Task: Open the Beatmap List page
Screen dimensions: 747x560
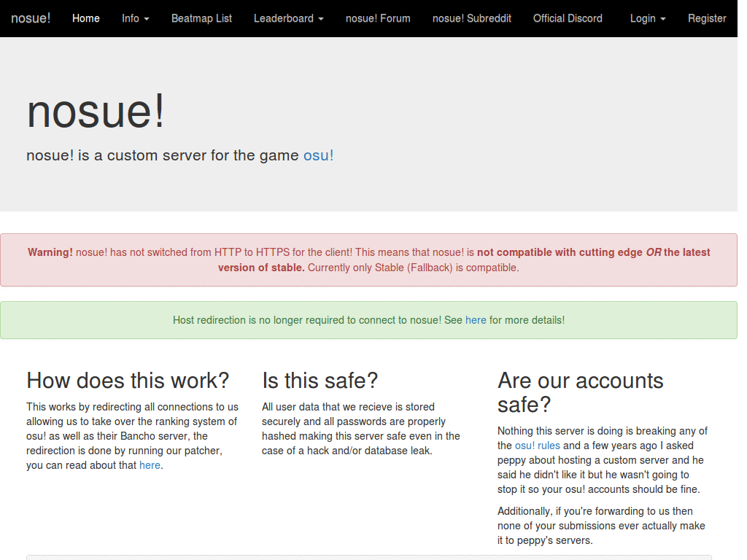Action: click(201, 18)
